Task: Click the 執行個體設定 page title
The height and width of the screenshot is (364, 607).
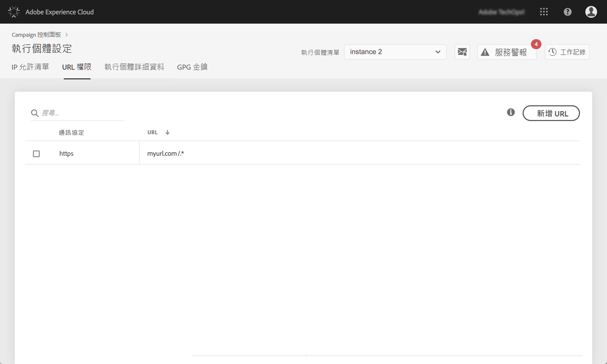Action: click(42, 49)
